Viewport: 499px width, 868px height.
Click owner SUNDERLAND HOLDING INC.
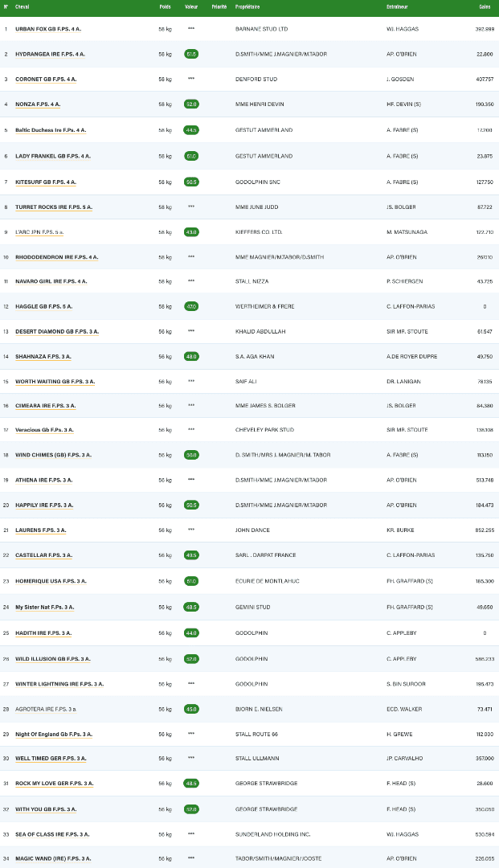pyautogui.click(x=272, y=834)
